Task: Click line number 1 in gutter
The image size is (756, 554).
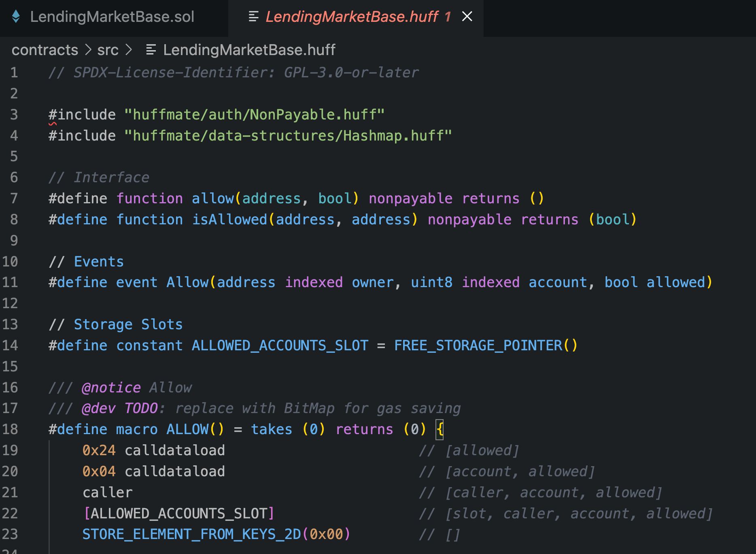Action: coord(14,72)
